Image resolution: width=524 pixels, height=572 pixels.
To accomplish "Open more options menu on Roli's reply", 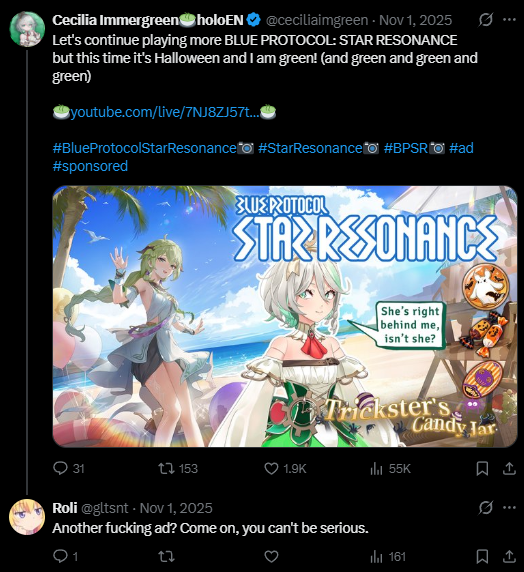I will click(509, 507).
